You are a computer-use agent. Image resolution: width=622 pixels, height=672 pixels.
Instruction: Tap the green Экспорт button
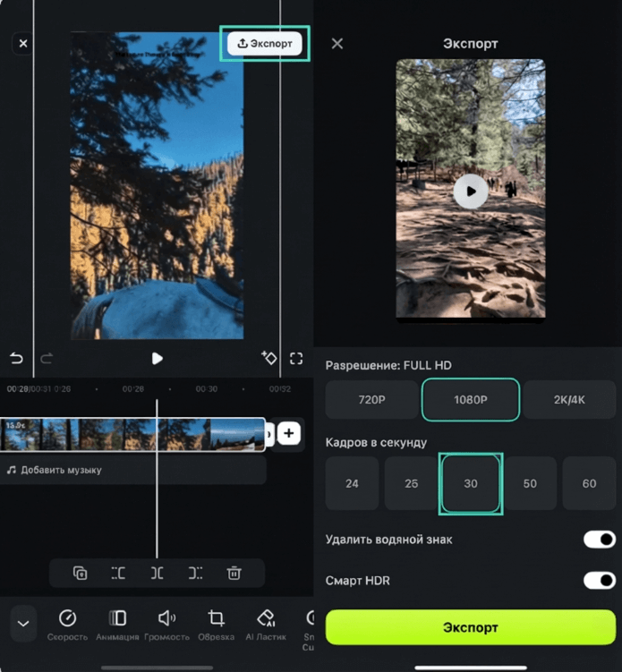(470, 627)
